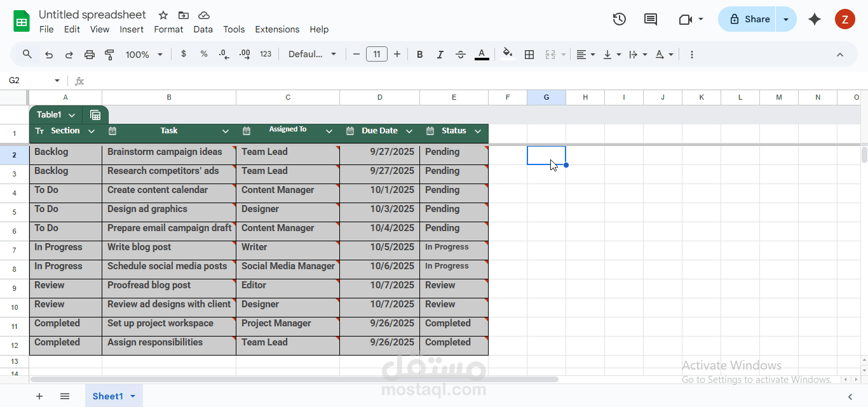Screen dimensions: 868x407
Task: Add a new sheet with plus button
Action: (39, 396)
